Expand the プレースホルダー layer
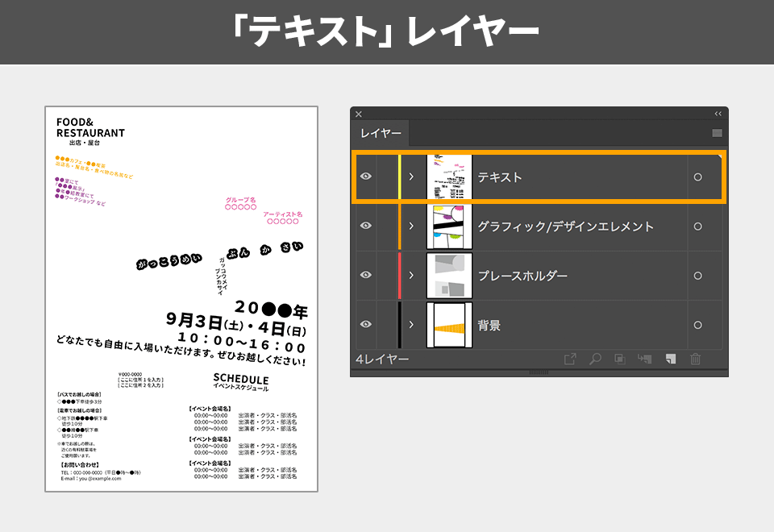Image resolution: width=774 pixels, height=532 pixels. point(411,276)
